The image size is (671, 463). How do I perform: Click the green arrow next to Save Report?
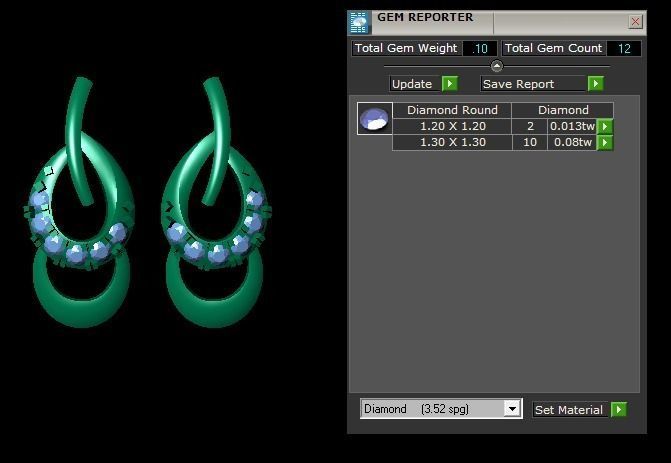coord(596,83)
